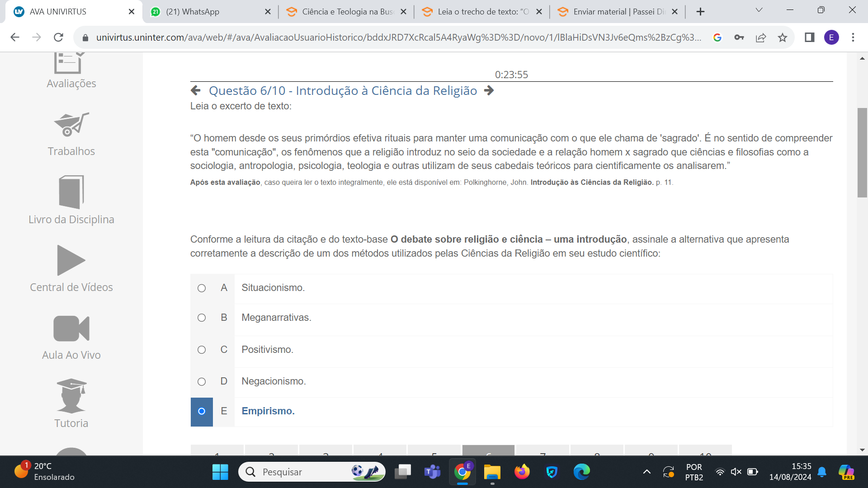
Task: Go to previous question with left arrow
Action: point(196,90)
